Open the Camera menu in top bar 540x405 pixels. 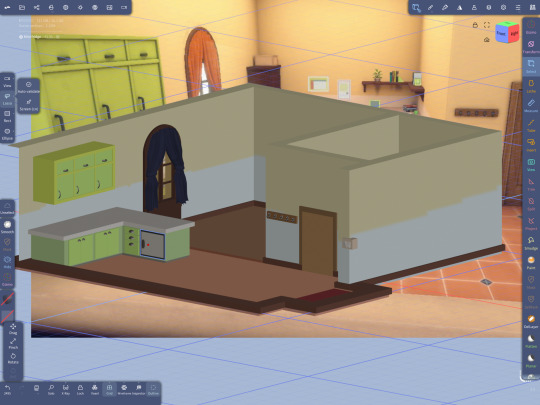tap(124, 7)
